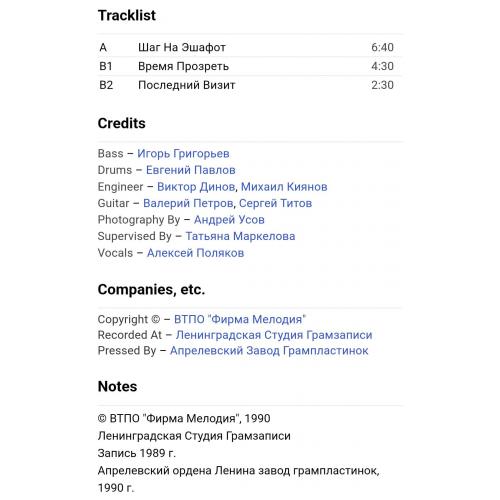The width and height of the screenshot is (500, 500).
Task: Open guitarist Валерий Петров link
Action: click(188, 203)
